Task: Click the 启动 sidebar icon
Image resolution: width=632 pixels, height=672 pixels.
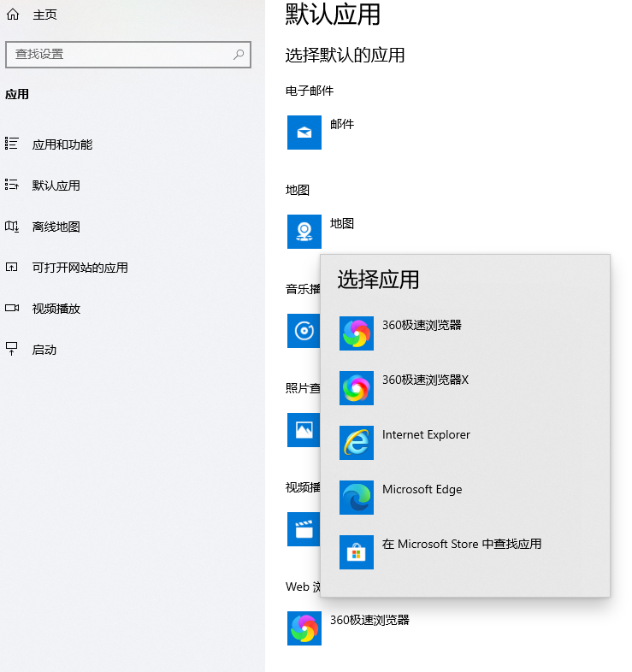Action: point(12,349)
